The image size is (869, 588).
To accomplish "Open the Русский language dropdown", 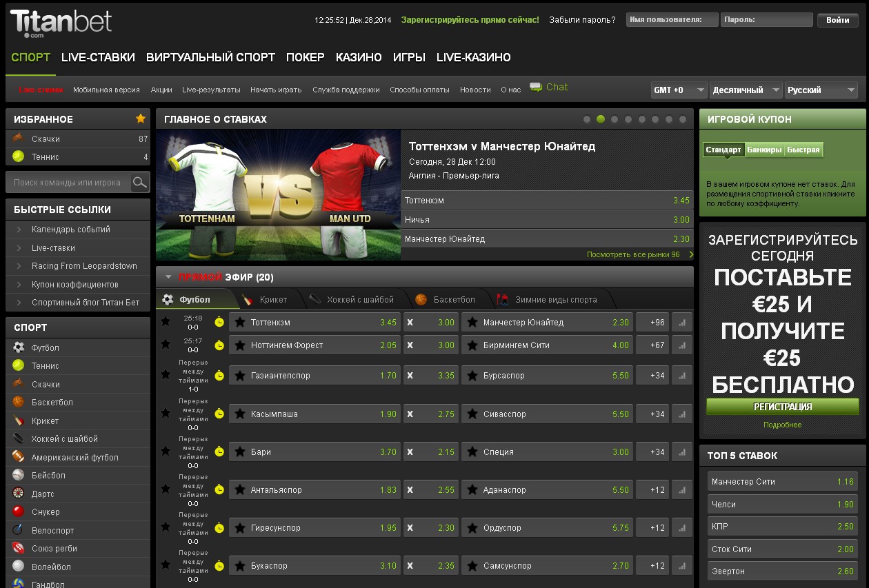I will [821, 90].
